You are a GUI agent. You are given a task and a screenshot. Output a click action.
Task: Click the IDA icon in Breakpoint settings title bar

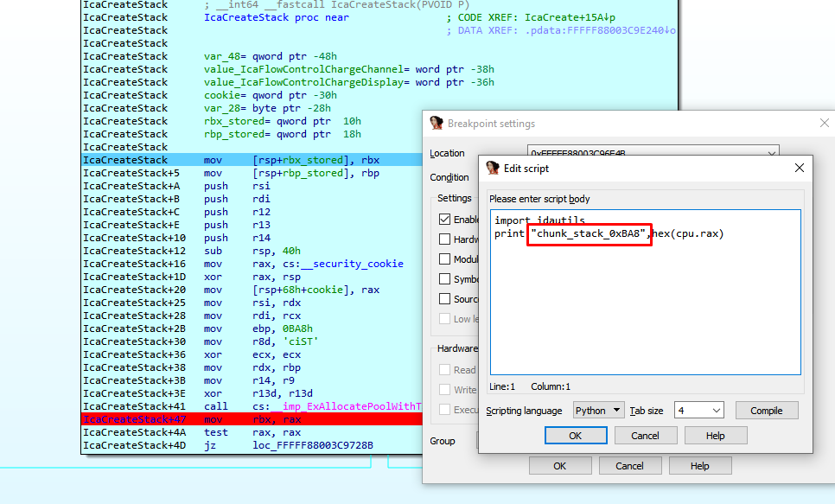pos(437,124)
